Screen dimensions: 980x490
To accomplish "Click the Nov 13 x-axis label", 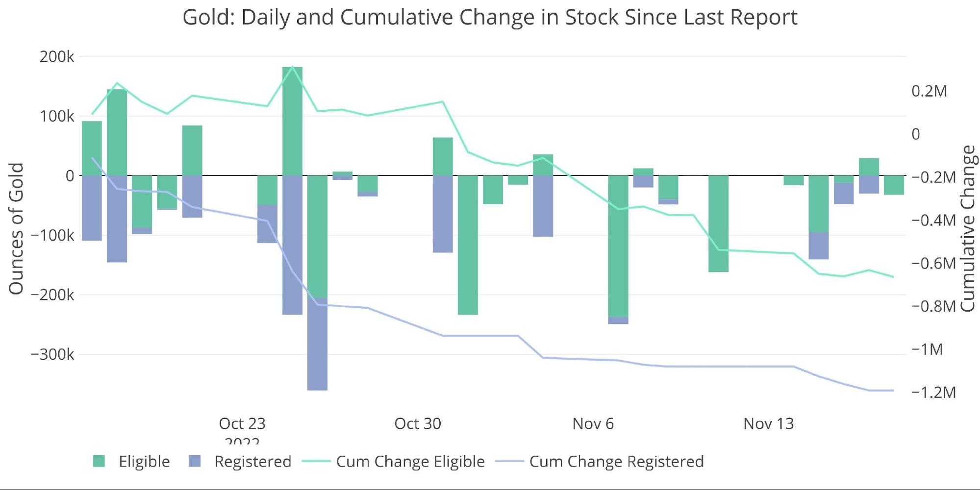I will pos(768,423).
